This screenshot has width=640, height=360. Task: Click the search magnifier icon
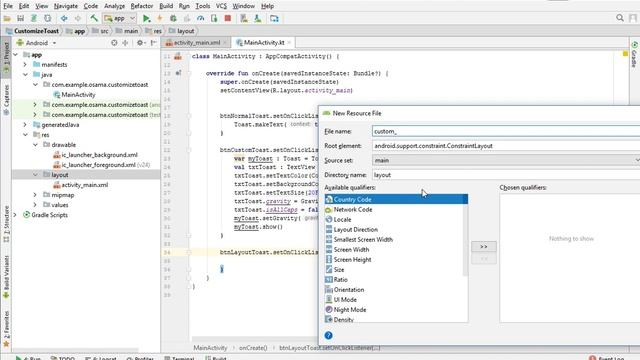coord(620,18)
